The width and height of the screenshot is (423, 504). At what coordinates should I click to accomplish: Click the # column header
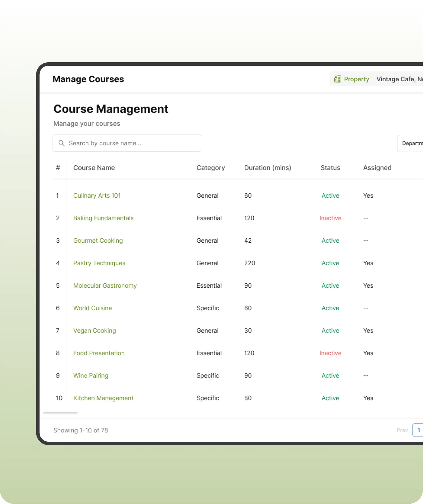click(58, 168)
